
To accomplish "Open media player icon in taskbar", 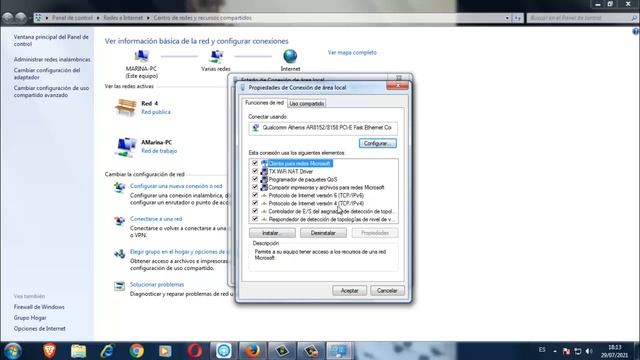I will pos(165,351).
